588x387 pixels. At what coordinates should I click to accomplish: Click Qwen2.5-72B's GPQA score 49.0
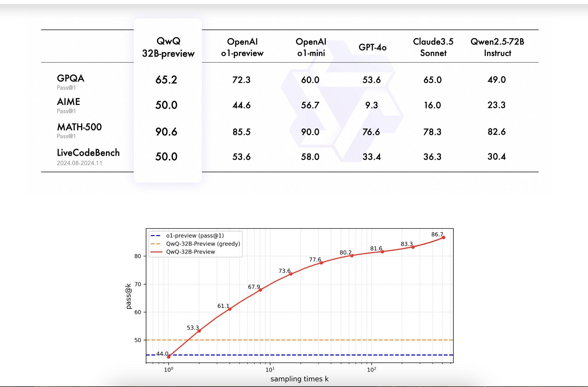pos(497,79)
